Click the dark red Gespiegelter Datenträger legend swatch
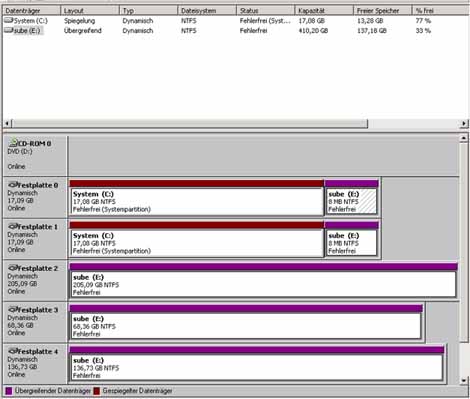Screen dimensions: 470x399 [x=97, y=391]
